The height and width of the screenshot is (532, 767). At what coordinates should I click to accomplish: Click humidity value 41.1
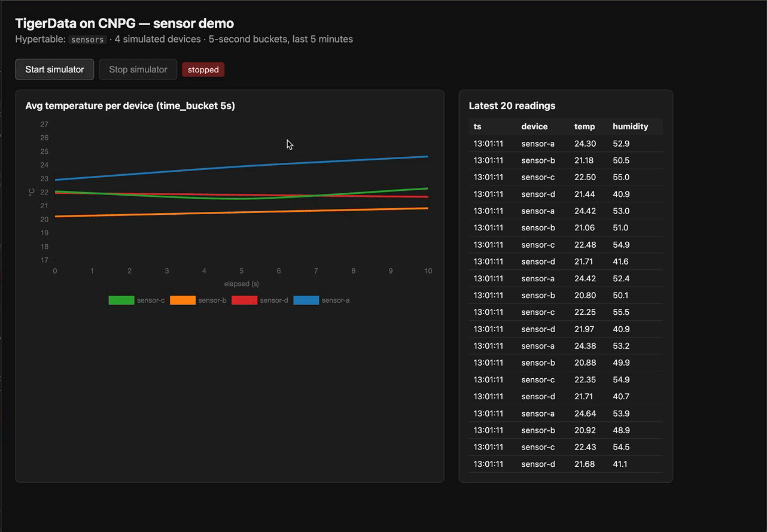[620, 464]
